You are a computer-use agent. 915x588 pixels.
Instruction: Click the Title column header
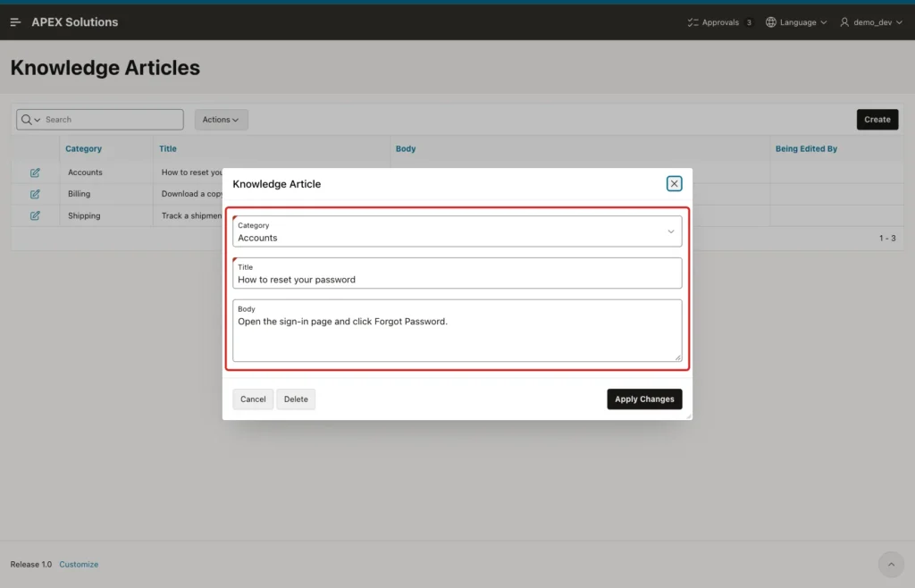(167, 148)
